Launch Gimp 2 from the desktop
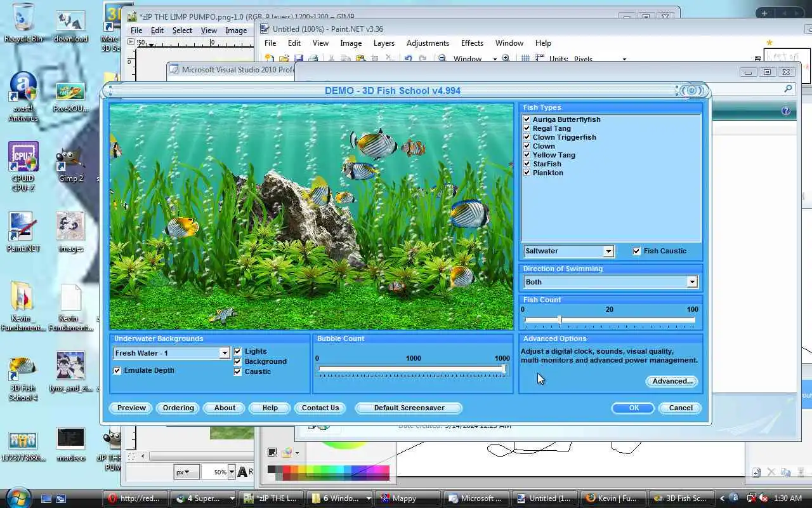Screen dimensions: 812x508 [70, 165]
